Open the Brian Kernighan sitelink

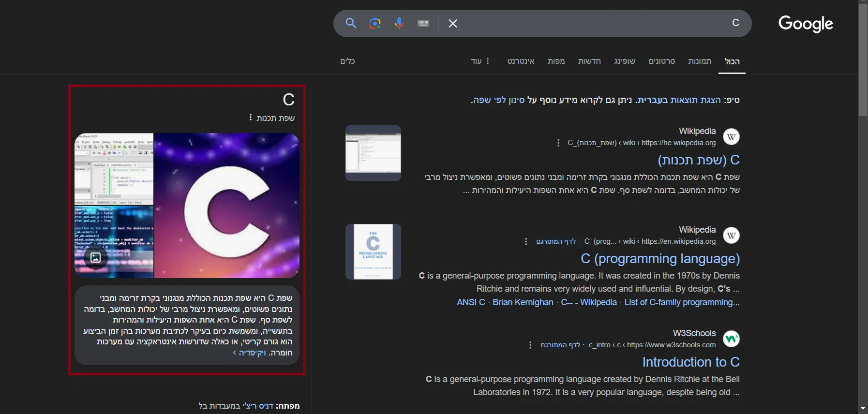[523, 302]
